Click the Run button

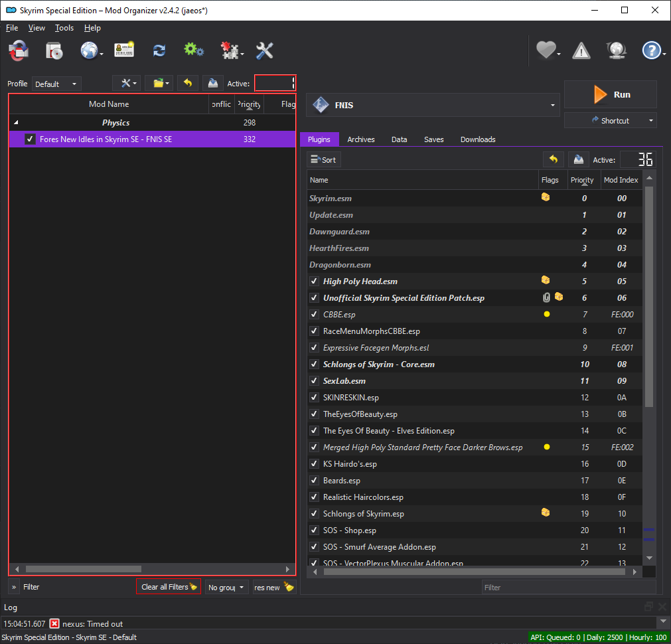coord(610,94)
